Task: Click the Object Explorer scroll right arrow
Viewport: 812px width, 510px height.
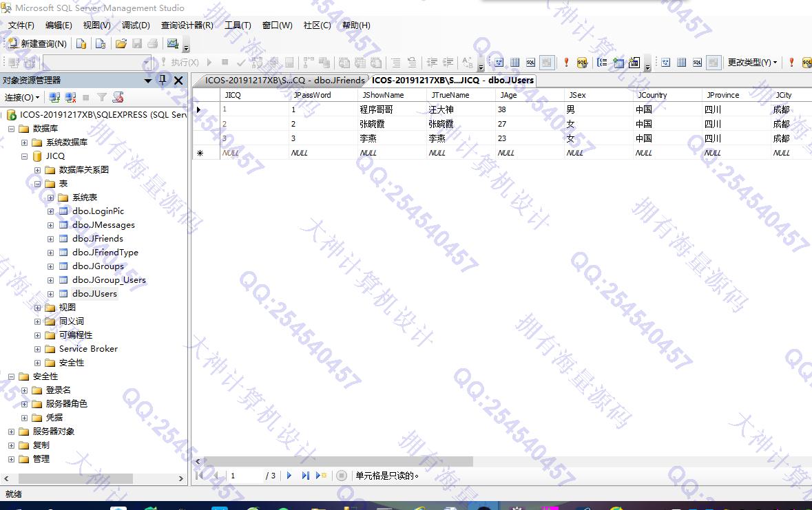Action: click(x=180, y=478)
